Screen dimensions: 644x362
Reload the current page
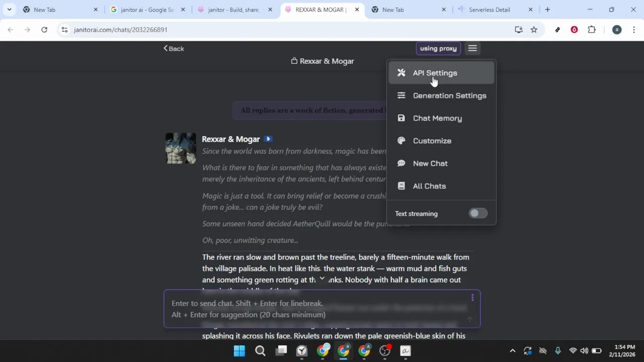coord(44,30)
